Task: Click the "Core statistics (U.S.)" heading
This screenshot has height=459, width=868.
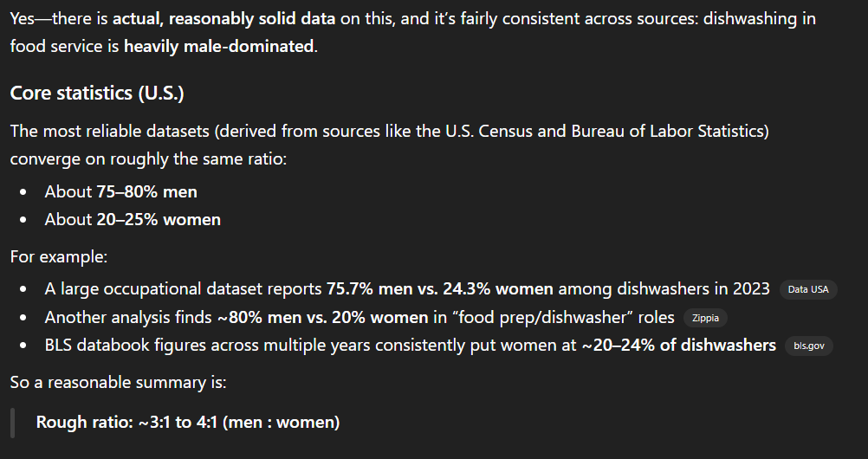Action: (x=97, y=94)
